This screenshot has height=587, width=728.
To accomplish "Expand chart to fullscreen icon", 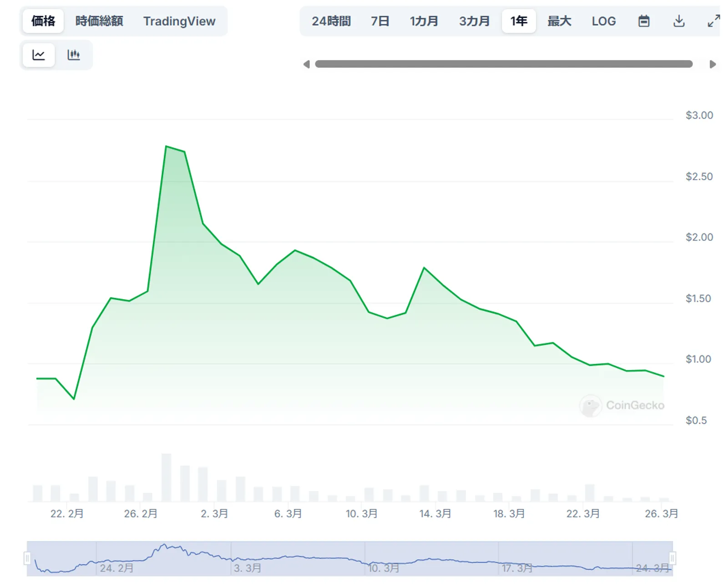I will click(713, 21).
